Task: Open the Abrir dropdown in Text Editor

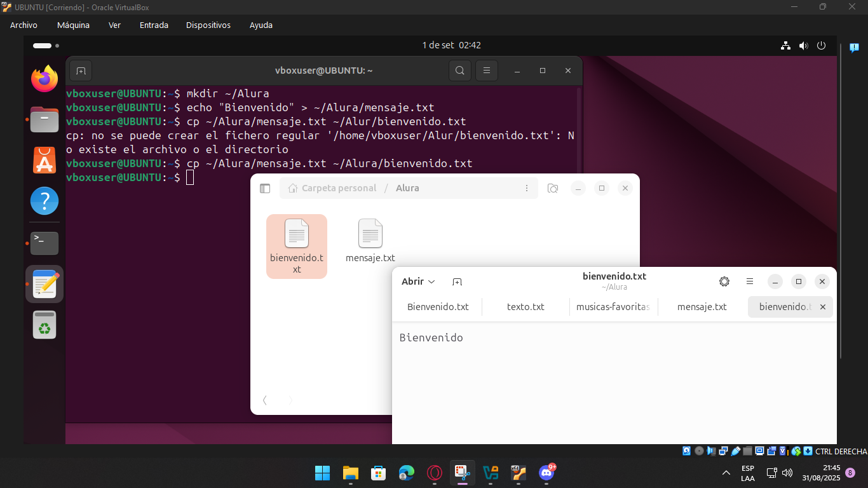Action: [x=418, y=281]
